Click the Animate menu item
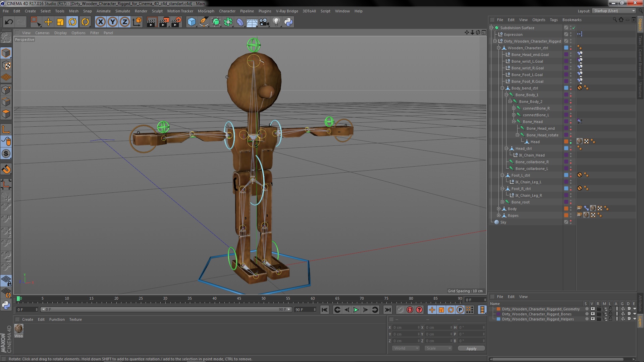This screenshot has height=362, width=644. click(102, 11)
